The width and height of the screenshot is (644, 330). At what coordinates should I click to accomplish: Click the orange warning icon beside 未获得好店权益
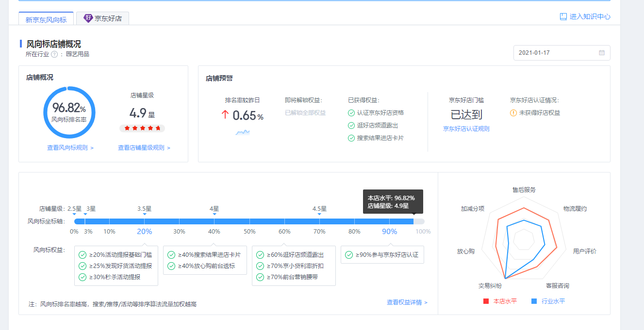tap(513, 113)
